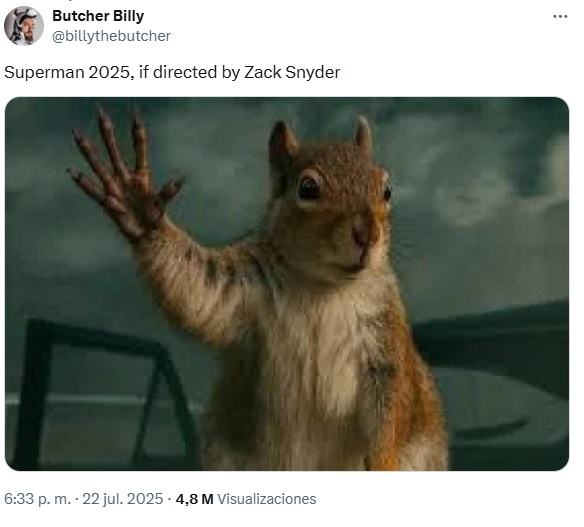Select the tweet text about Superman 2025

pyautogui.click(x=172, y=72)
